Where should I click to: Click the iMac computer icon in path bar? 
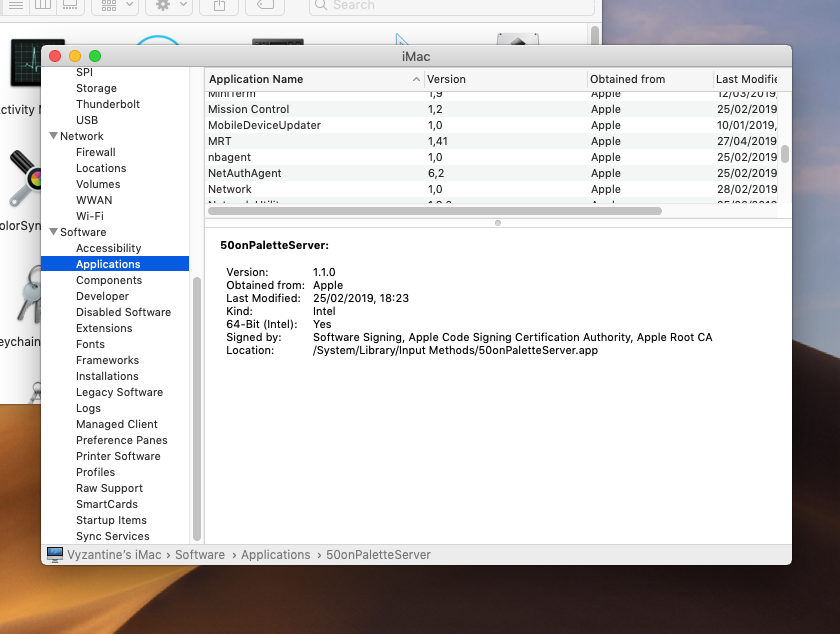pyautogui.click(x=55, y=555)
